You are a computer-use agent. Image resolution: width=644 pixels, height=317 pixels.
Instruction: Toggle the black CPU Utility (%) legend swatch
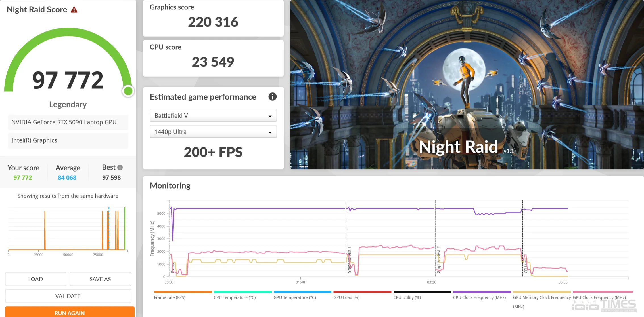pyautogui.click(x=422, y=292)
